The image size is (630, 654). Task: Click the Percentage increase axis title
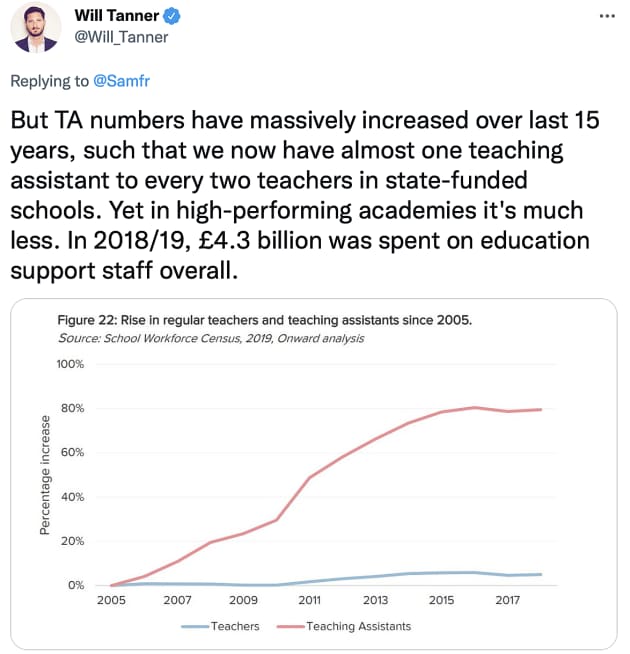(45, 475)
